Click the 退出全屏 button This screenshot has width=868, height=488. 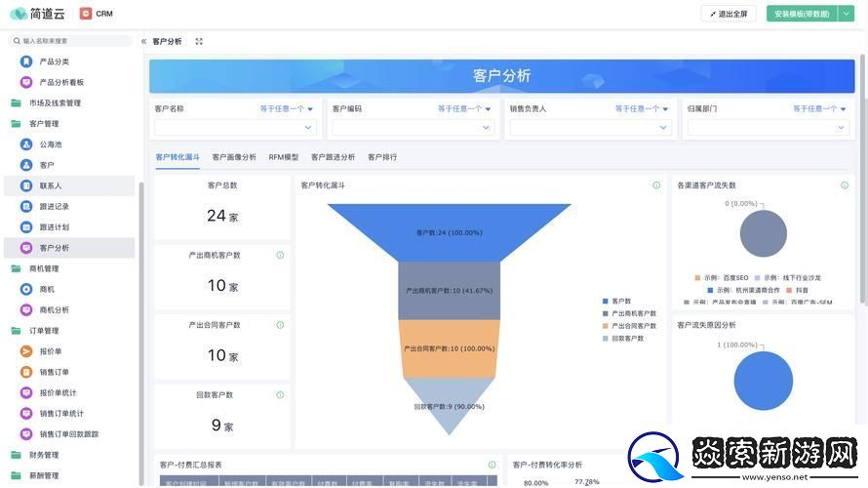(729, 14)
